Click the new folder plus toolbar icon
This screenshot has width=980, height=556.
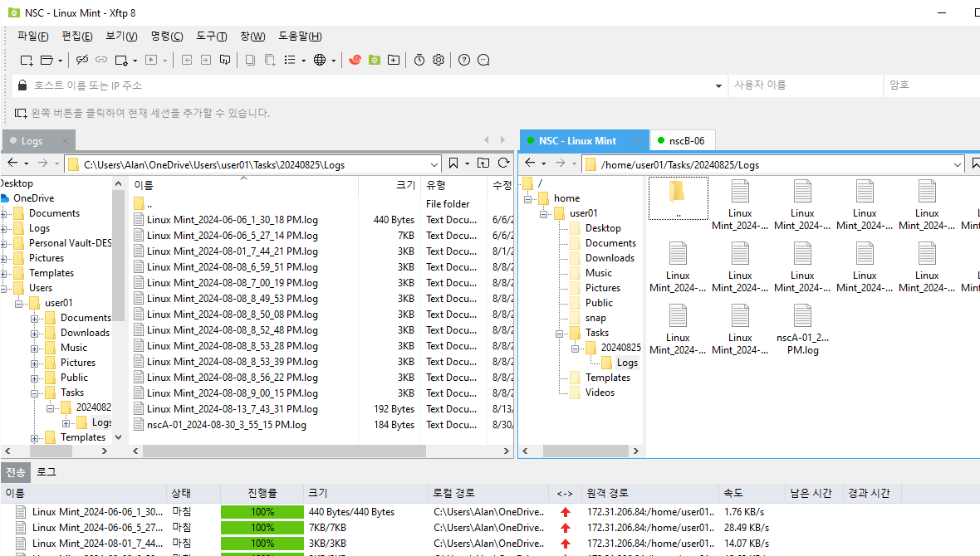click(x=394, y=60)
